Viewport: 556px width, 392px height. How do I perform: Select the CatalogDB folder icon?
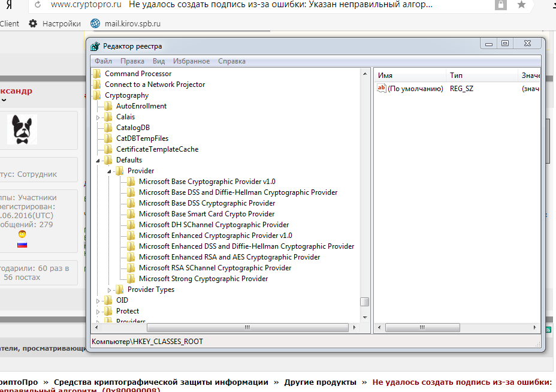point(108,128)
